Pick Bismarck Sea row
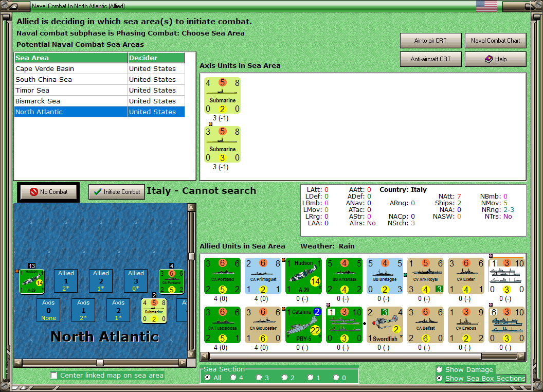Screen dimensions: 543x392 tap(99, 101)
